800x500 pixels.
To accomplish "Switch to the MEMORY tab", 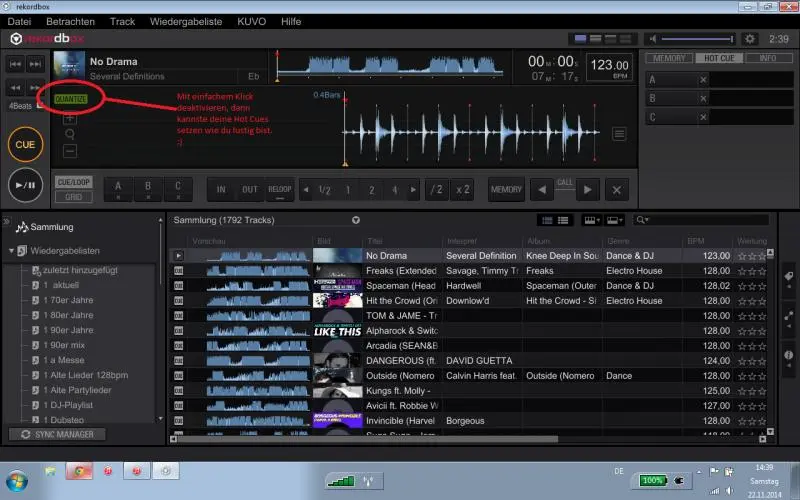I will (669, 59).
